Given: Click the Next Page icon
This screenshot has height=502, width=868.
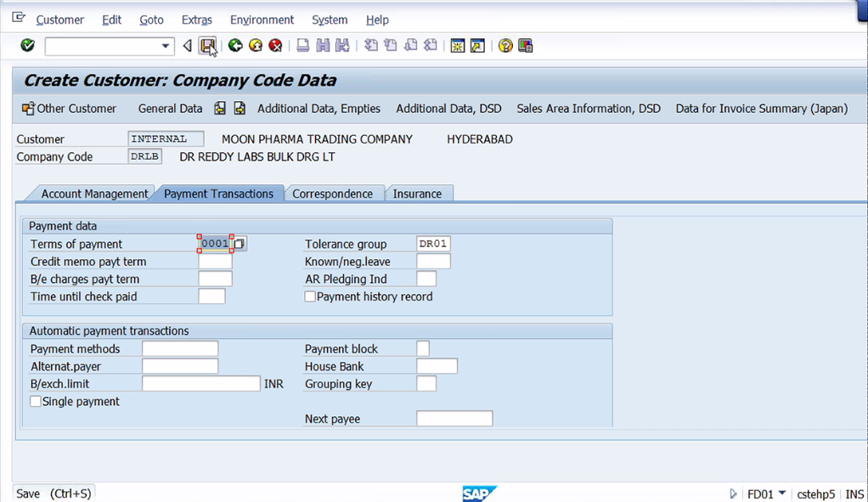Looking at the screenshot, I should pos(411,45).
